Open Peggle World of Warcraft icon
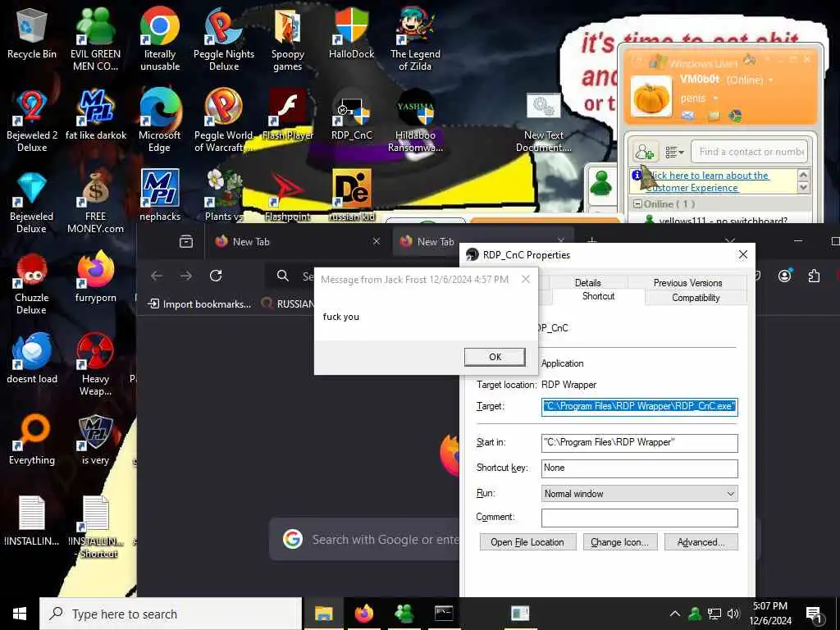The image size is (840, 630). tap(224, 121)
